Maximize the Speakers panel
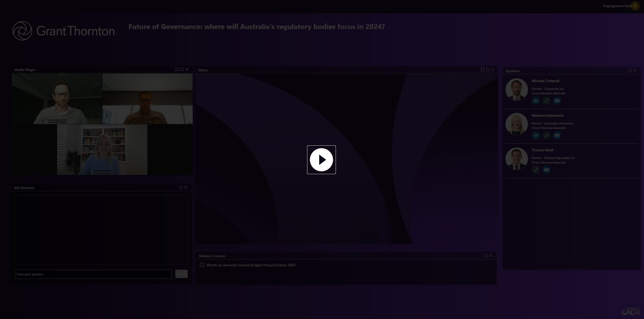Image resolution: width=644 pixels, height=319 pixels. click(630, 71)
